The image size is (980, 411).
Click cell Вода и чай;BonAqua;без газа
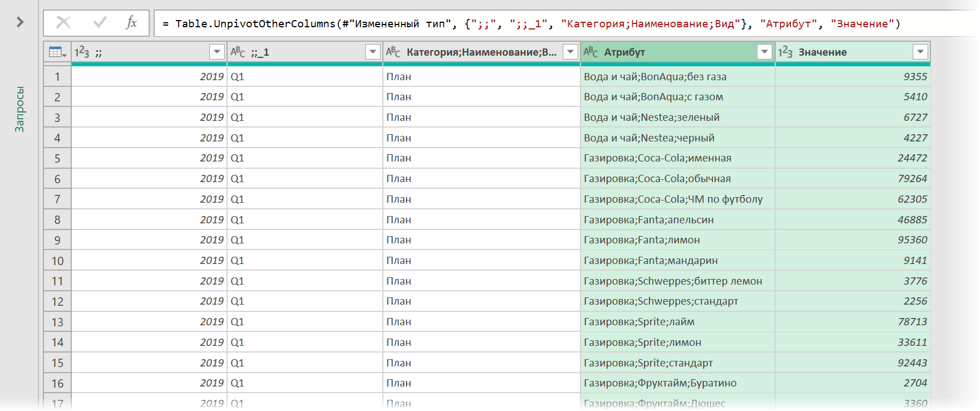pyautogui.click(x=677, y=76)
